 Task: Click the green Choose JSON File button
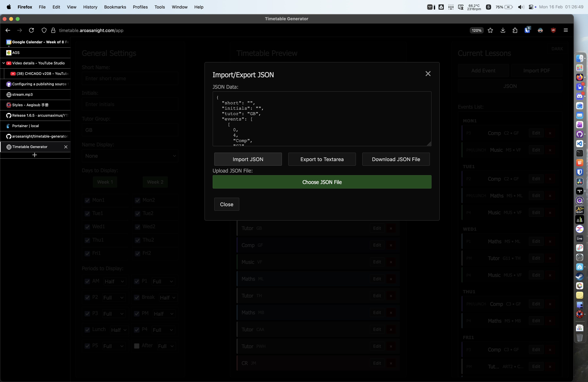322,182
